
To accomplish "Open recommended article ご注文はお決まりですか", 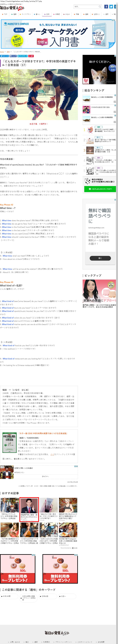I will (29, 533).
